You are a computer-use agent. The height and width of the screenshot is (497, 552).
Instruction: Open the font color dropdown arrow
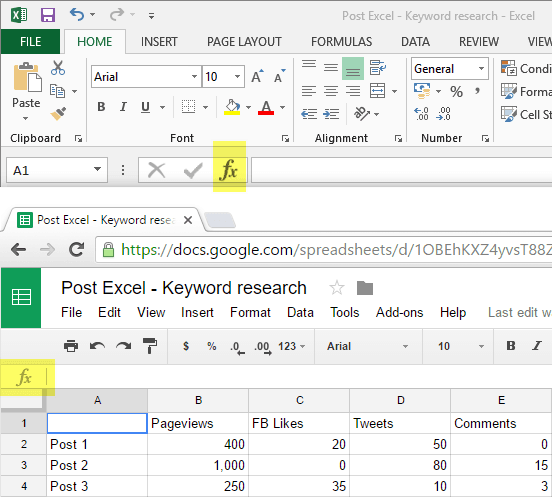tap(282, 107)
